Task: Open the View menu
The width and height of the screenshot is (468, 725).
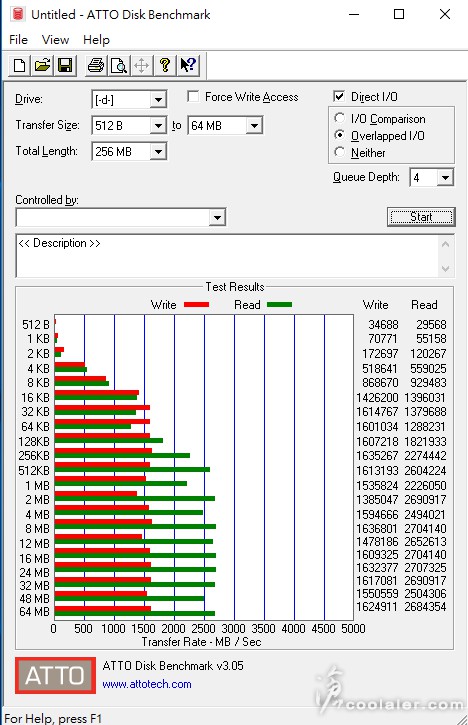Action: click(55, 40)
